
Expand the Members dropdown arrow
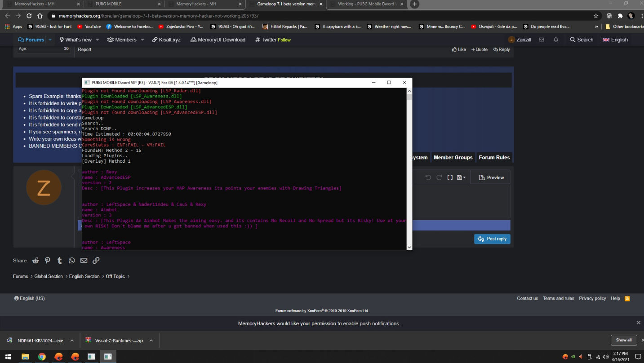(x=142, y=40)
